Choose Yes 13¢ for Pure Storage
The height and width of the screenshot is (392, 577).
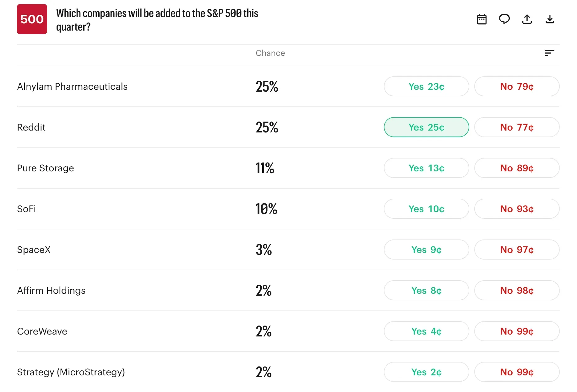tap(426, 168)
